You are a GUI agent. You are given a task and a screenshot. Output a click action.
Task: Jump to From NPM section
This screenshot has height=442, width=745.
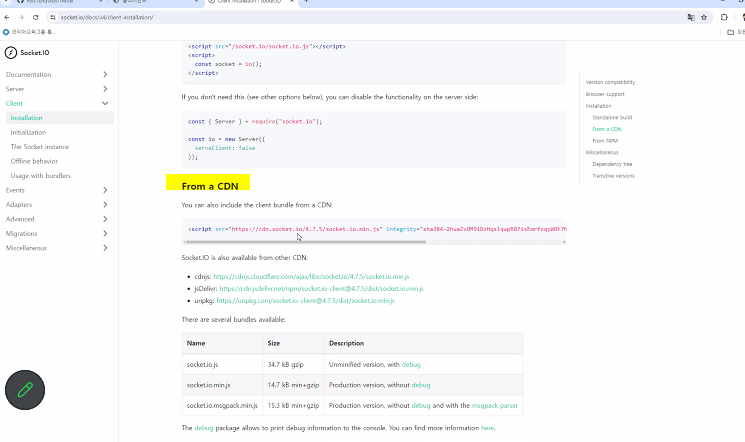(605, 141)
